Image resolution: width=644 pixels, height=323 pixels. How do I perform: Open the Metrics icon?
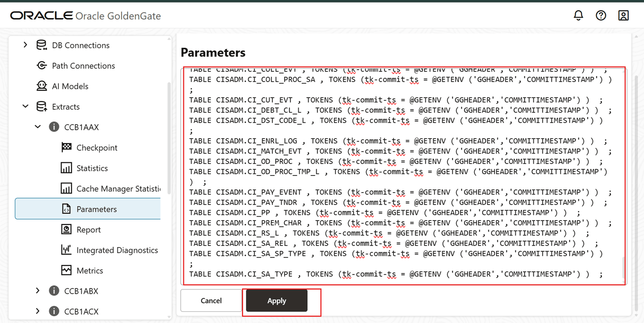67,270
